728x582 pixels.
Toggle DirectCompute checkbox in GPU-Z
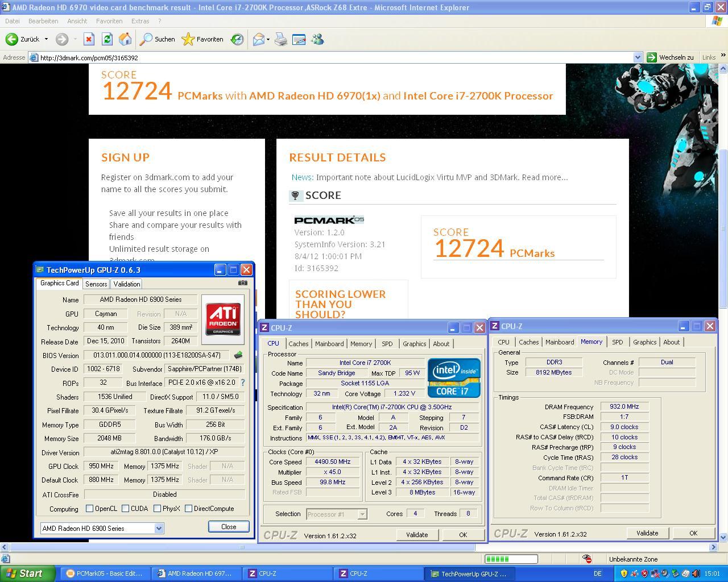coord(188,509)
